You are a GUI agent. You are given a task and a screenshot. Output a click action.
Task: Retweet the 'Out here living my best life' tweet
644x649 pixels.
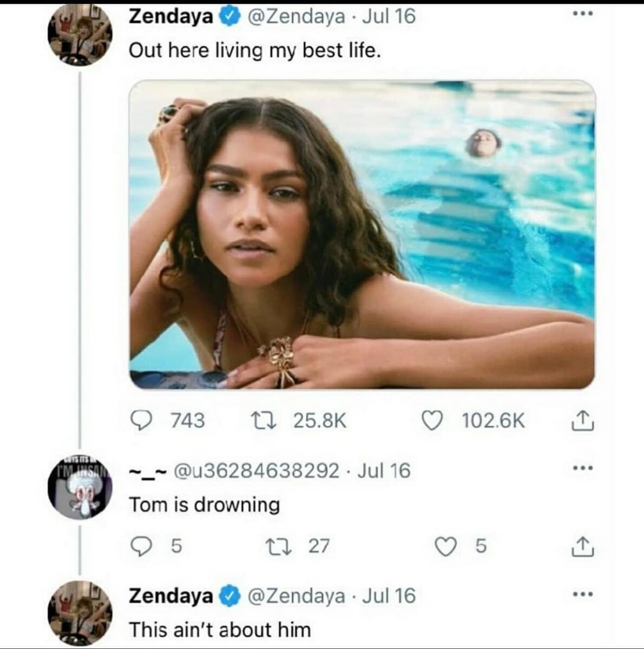pyautogui.click(x=264, y=420)
